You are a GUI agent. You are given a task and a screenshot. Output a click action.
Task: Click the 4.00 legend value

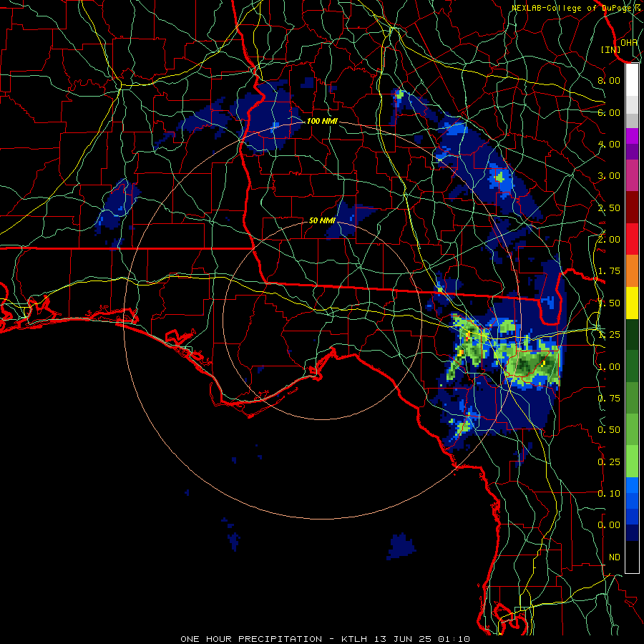pos(609,144)
